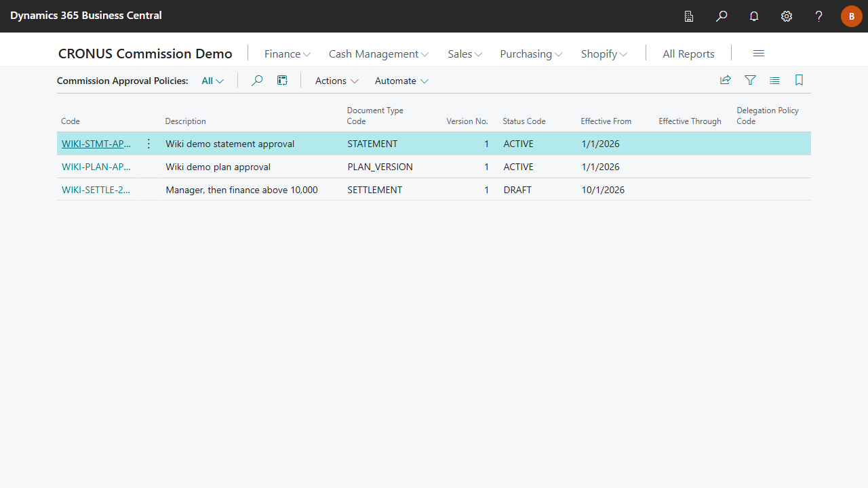Sort by the Effective Through column header

point(690,121)
